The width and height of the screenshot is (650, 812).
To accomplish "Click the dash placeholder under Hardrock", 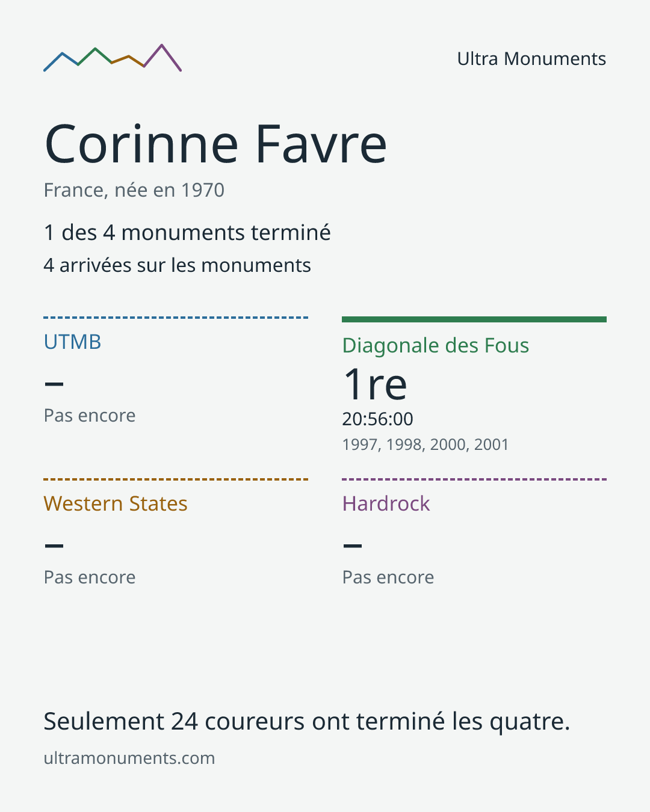I will 353,546.
